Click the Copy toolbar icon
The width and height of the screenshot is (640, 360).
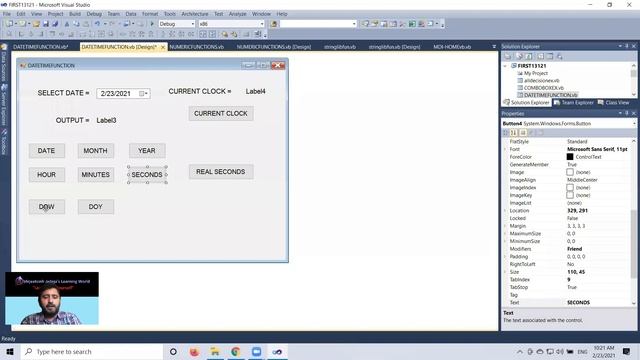76,24
